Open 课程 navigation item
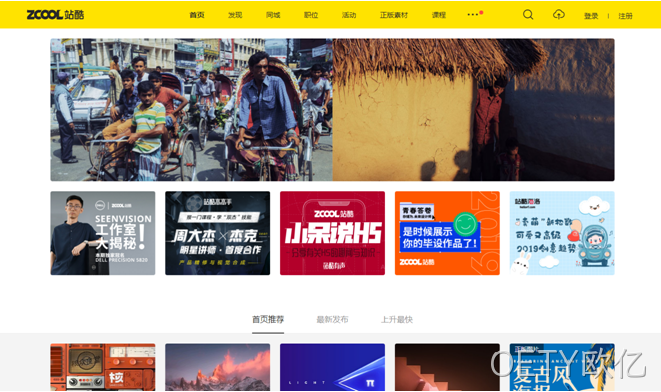The image size is (661, 392). (439, 15)
